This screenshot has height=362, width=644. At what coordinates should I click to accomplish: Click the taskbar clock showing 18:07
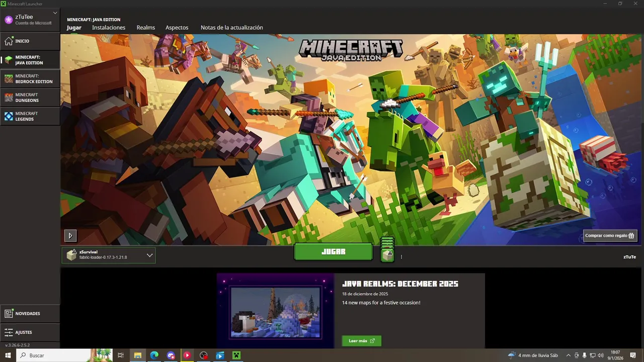616,355
